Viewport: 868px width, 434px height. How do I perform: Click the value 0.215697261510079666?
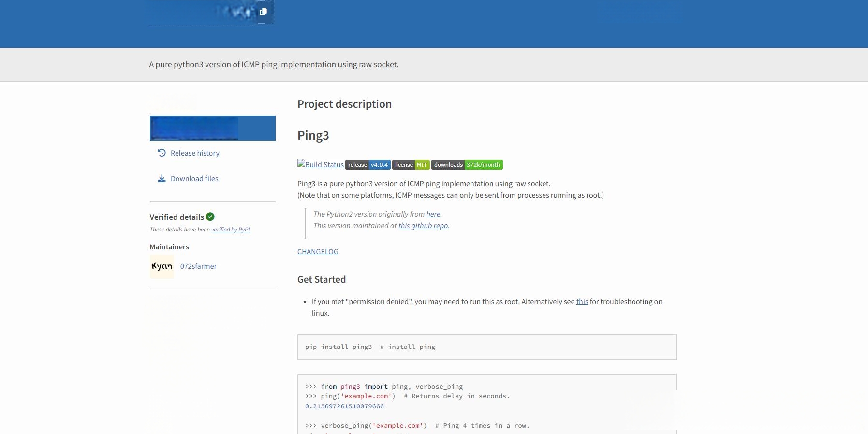pyautogui.click(x=344, y=406)
